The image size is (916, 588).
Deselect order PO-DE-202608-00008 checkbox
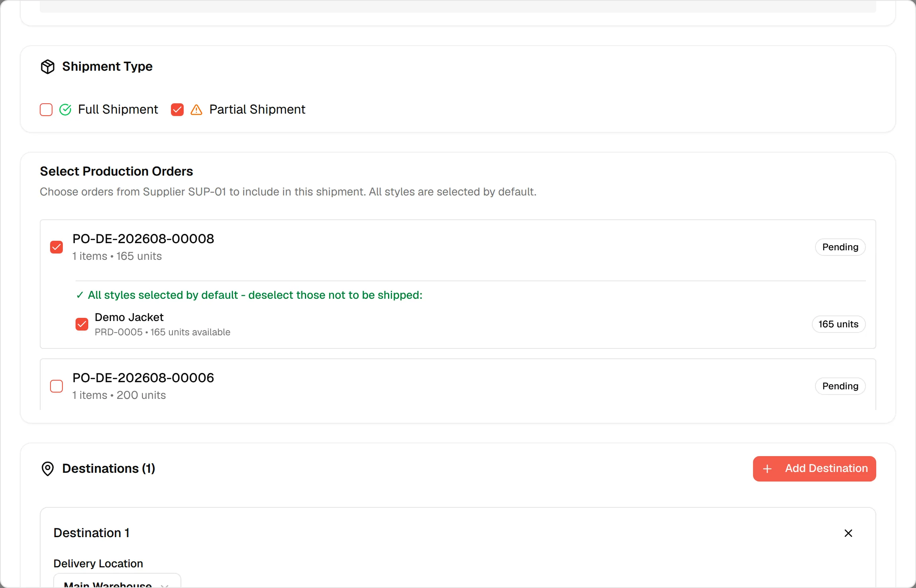click(56, 247)
